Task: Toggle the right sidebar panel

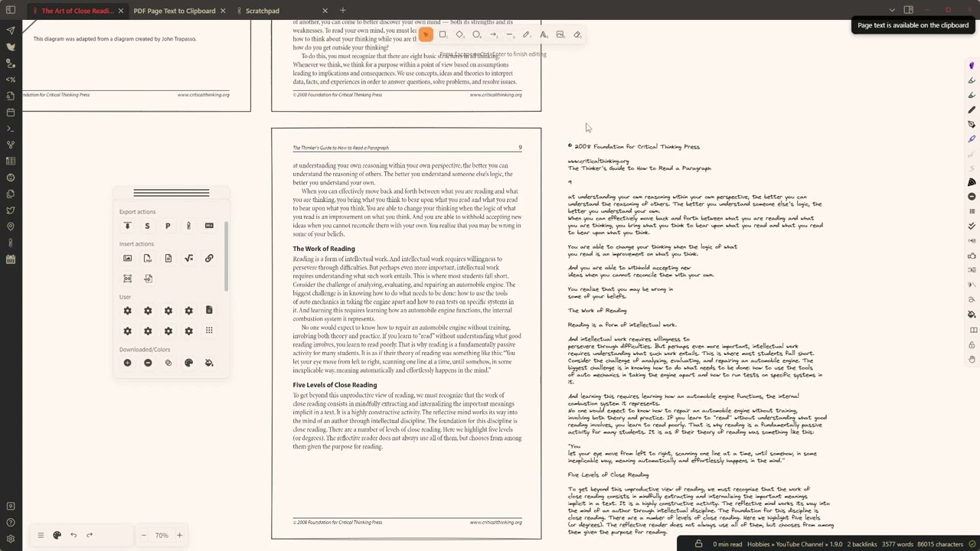Action: point(909,10)
